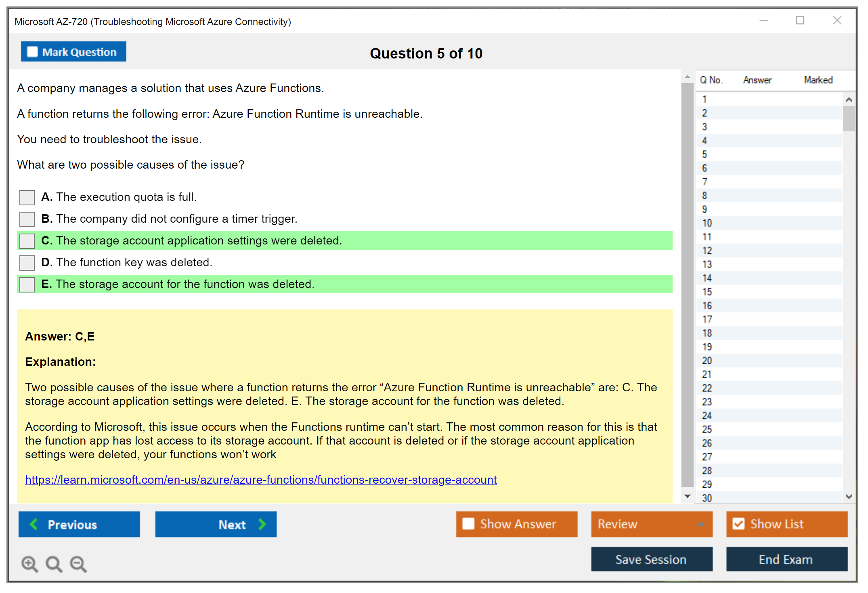Toggle the Show Answer checkbox
The height and width of the screenshot is (593, 868).
click(468, 524)
